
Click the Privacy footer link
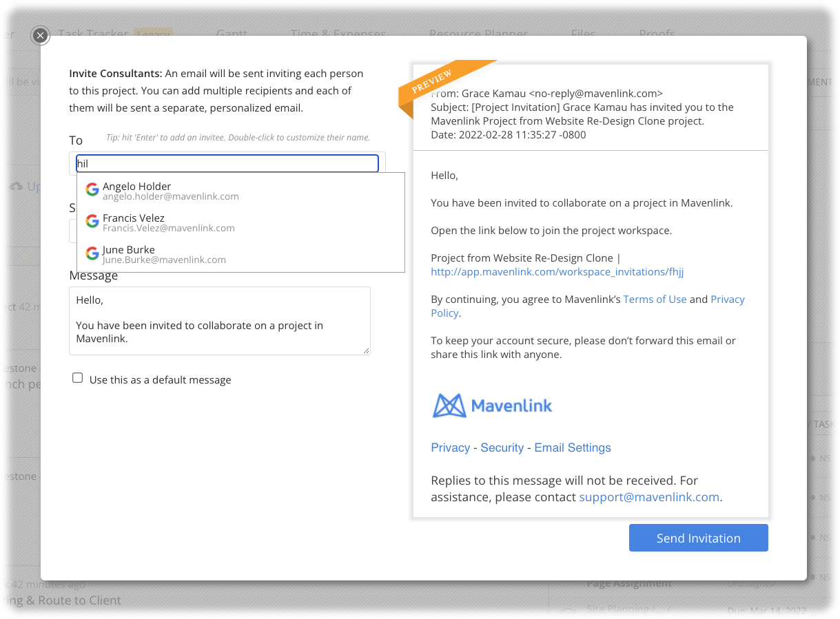tap(450, 448)
